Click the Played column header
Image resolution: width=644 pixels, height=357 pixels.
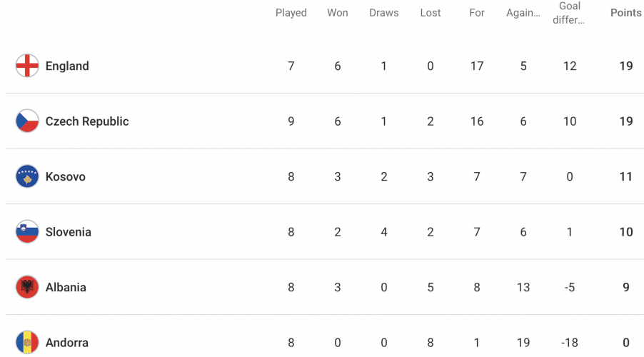pos(291,13)
